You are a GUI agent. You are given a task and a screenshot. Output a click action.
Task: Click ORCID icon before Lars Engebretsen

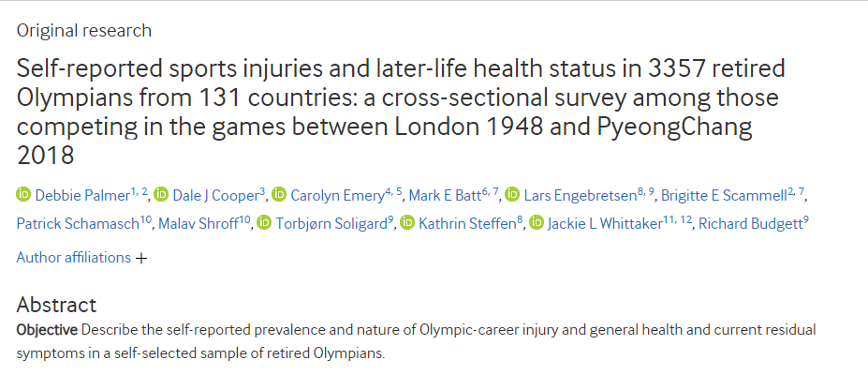click(x=511, y=195)
